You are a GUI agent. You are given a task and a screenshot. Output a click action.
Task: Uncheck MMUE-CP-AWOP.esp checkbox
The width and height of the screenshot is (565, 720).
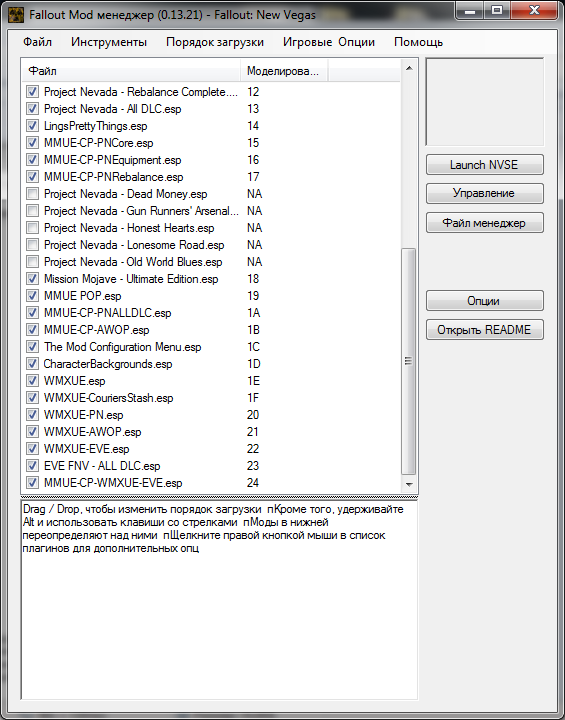32,330
